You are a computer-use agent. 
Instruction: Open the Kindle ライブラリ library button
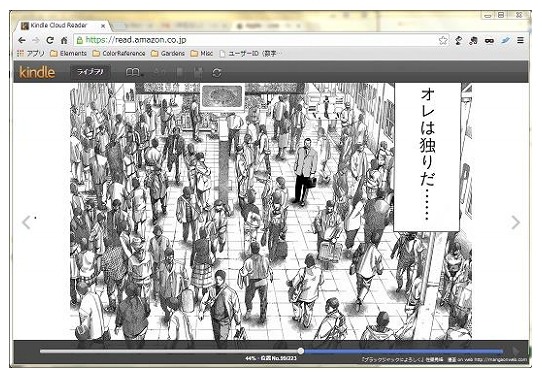[x=90, y=72]
